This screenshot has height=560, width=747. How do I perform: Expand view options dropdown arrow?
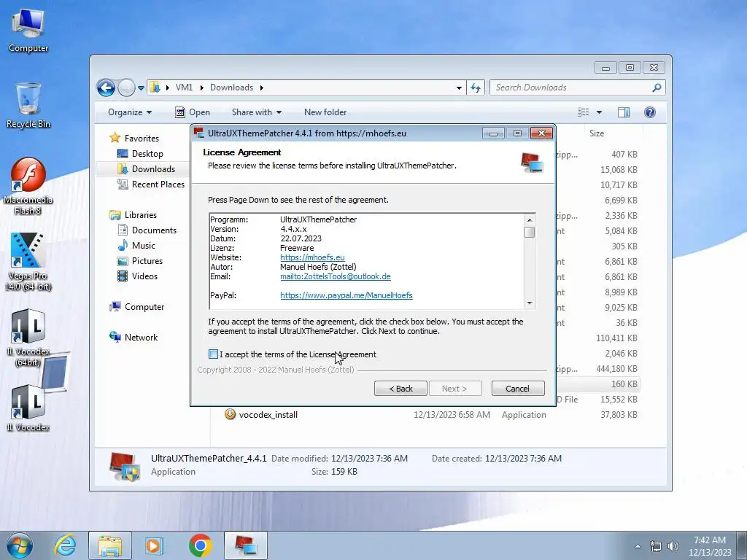point(600,112)
